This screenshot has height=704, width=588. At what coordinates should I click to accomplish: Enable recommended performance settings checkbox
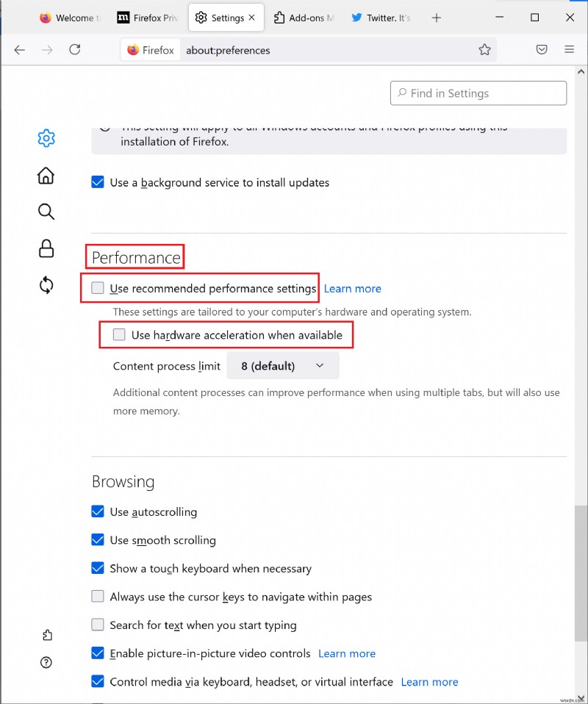point(98,288)
